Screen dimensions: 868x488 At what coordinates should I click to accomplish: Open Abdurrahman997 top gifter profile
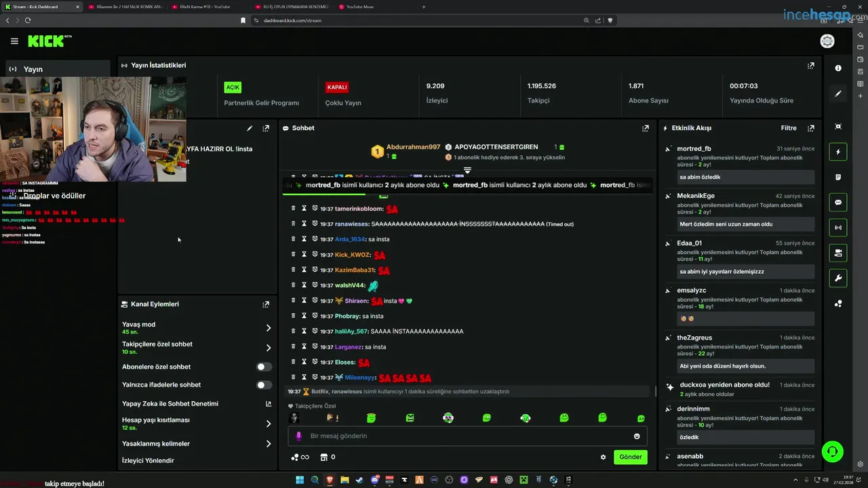point(413,147)
